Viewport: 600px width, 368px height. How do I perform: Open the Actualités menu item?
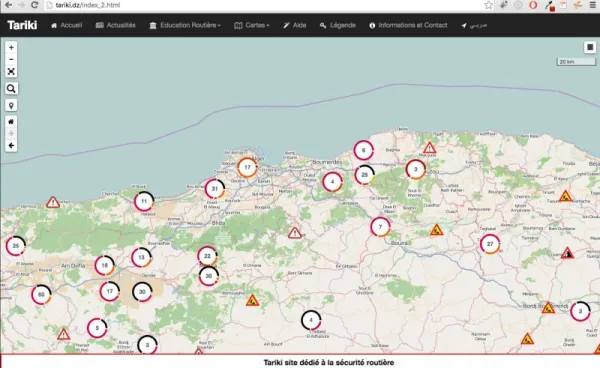[116, 25]
